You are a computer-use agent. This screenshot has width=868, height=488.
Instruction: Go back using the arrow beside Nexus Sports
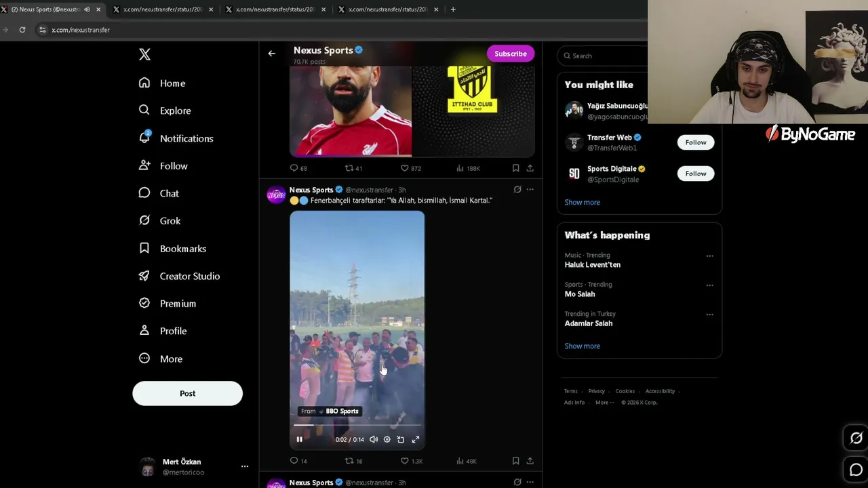point(271,54)
